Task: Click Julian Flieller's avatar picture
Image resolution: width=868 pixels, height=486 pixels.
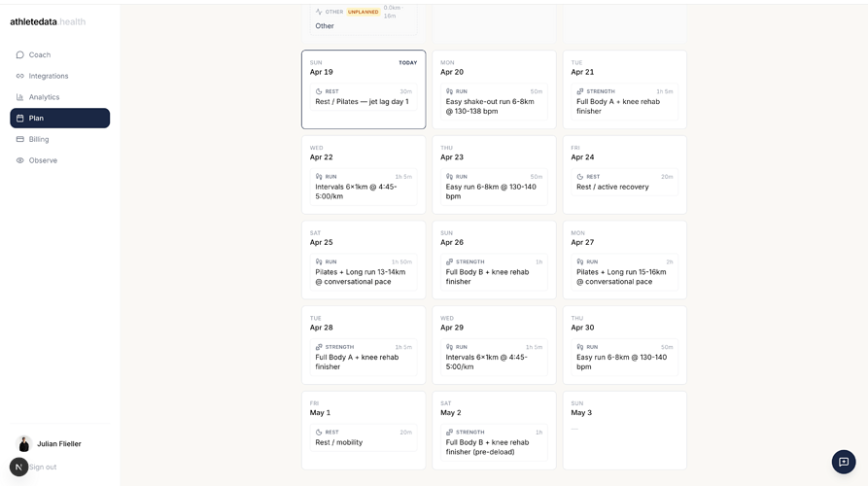Action: [23, 443]
